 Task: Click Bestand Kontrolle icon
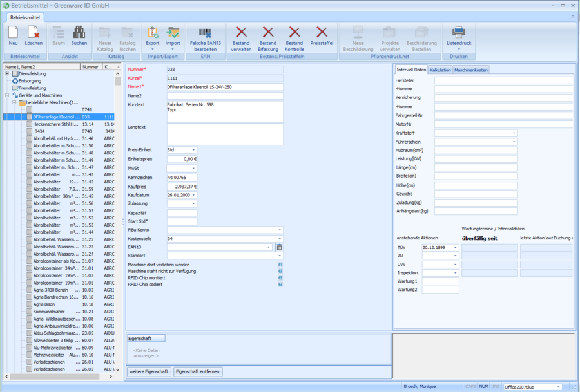295,33
